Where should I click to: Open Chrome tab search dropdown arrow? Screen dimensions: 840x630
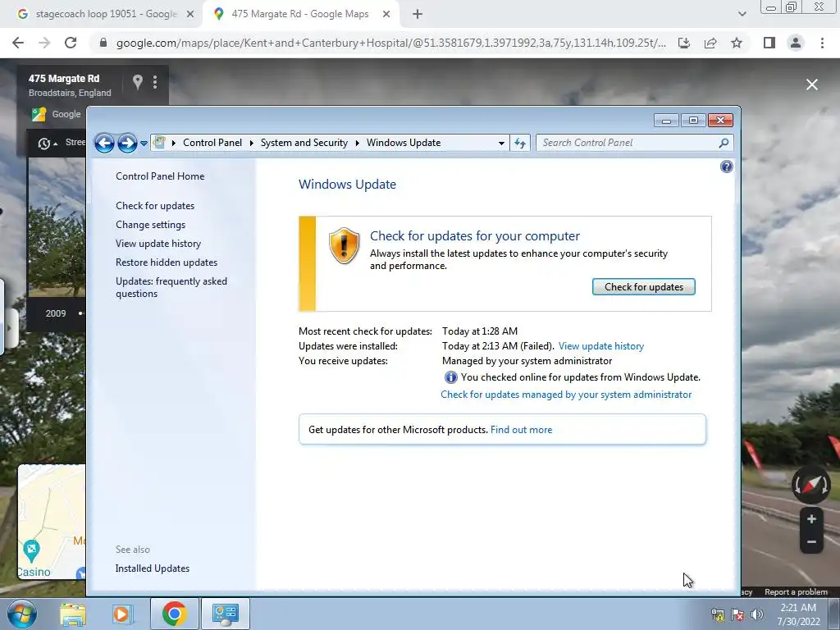742,15
